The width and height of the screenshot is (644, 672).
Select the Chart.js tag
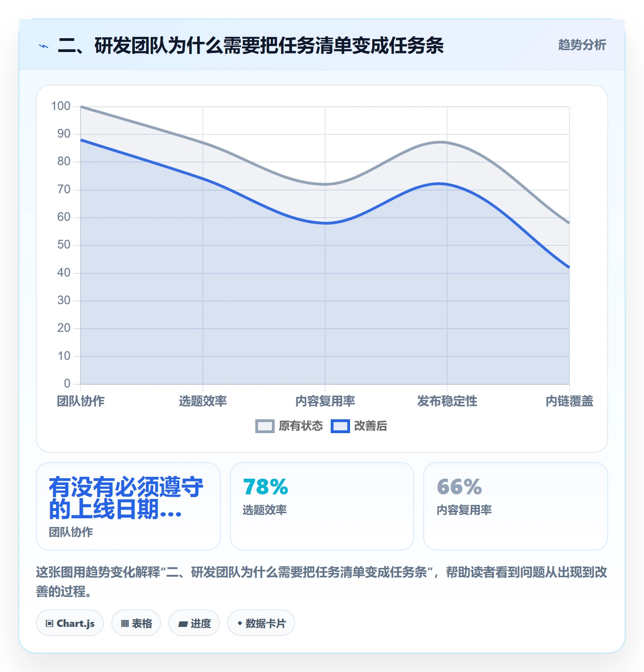pyautogui.click(x=70, y=623)
